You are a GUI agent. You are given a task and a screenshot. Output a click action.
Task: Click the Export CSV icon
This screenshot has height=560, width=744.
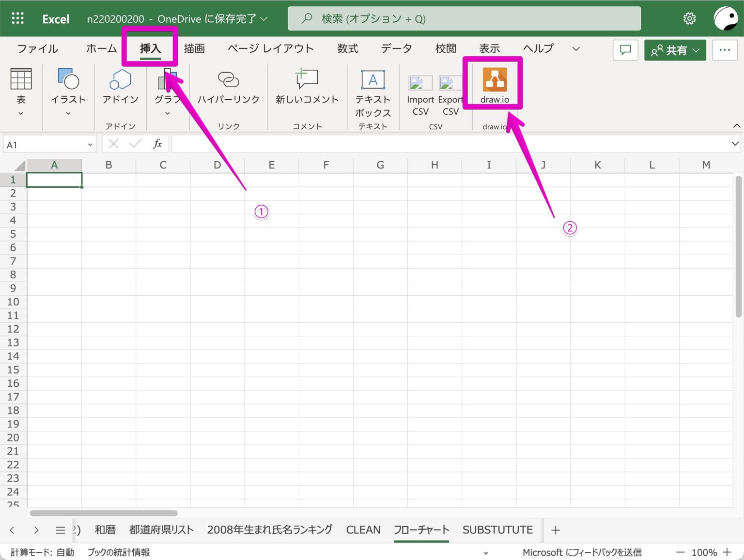click(450, 82)
